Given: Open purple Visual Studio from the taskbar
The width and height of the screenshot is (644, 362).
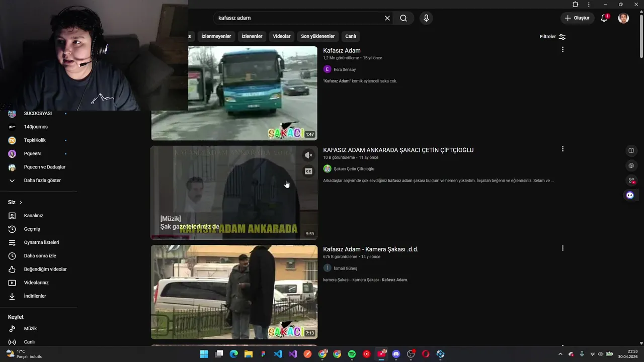Looking at the screenshot, I should tap(293, 354).
